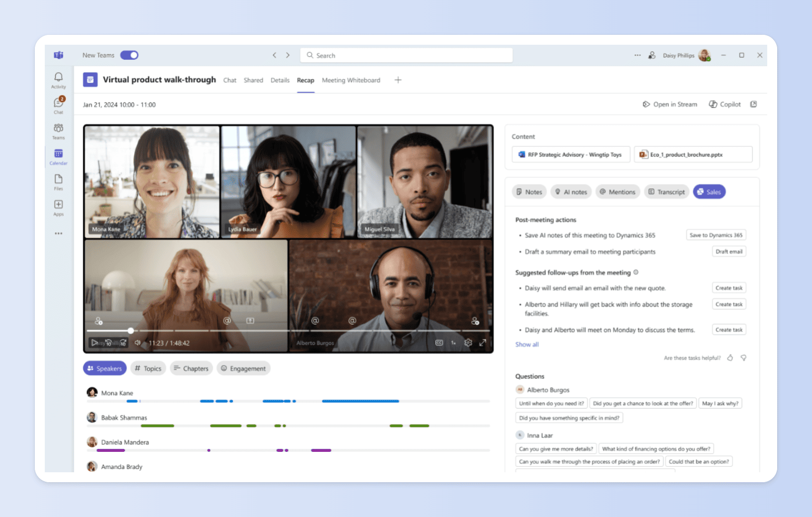Click Lydia Bauer's video tile

(x=289, y=181)
